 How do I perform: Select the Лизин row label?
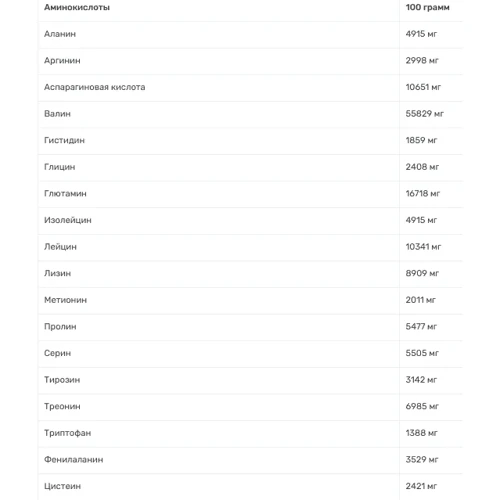click(x=58, y=273)
